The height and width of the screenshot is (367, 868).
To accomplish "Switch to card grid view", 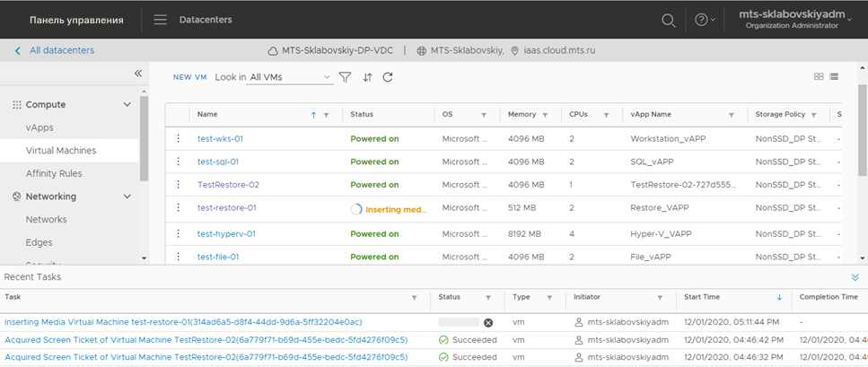I will click(819, 77).
